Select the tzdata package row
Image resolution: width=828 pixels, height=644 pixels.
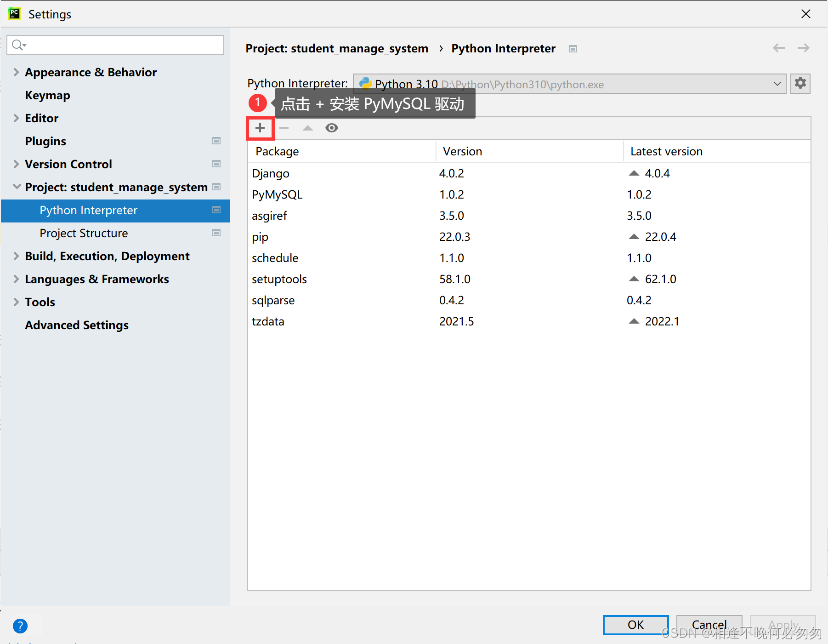pos(529,321)
